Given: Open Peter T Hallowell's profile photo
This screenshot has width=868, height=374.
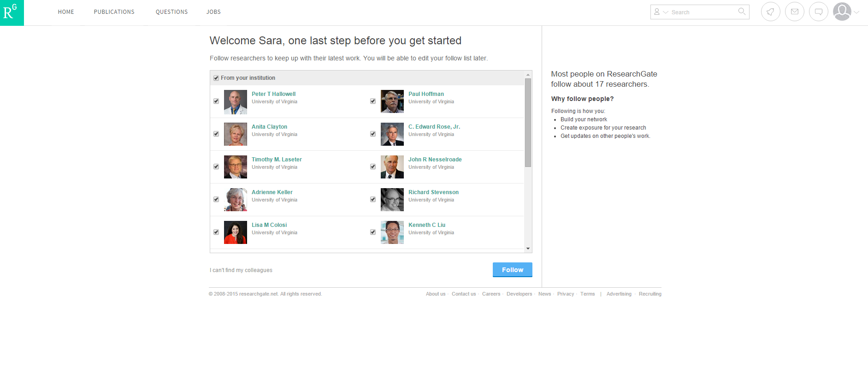Looking at the screenshot, I should point(236,102).
